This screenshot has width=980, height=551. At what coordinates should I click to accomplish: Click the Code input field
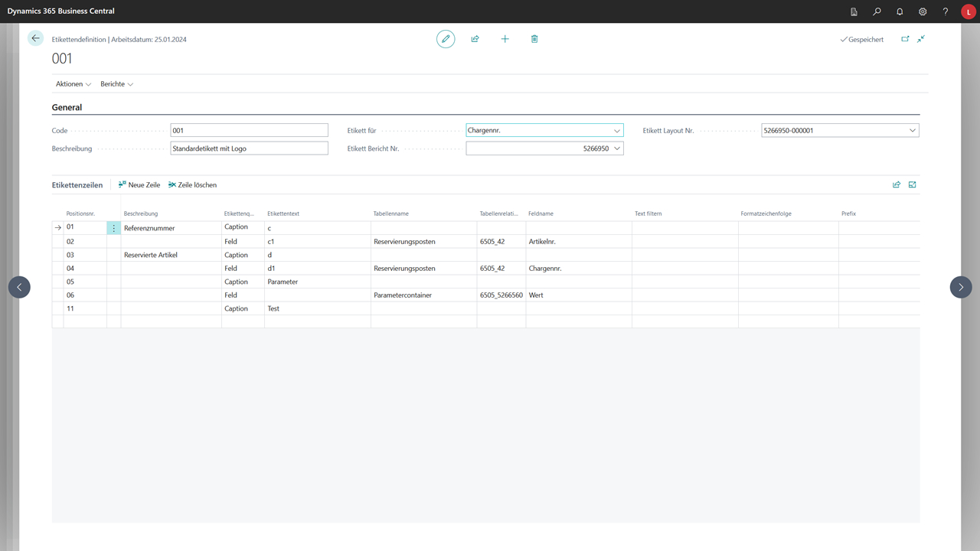click(x=249, y=131)
